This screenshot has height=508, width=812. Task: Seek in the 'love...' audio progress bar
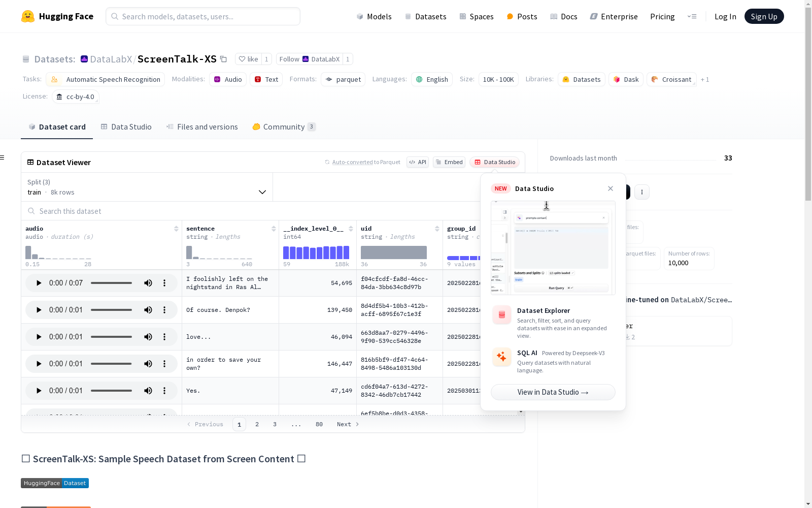pos(111,337)
